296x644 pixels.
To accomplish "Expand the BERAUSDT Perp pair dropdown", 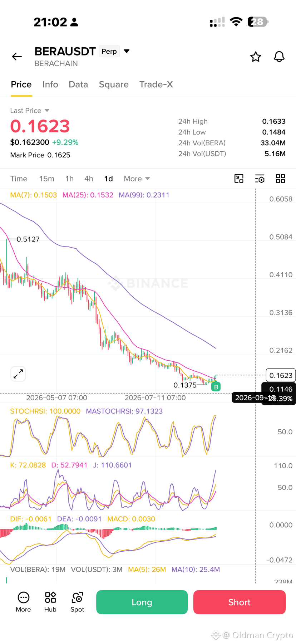I will tap(127, 51).
